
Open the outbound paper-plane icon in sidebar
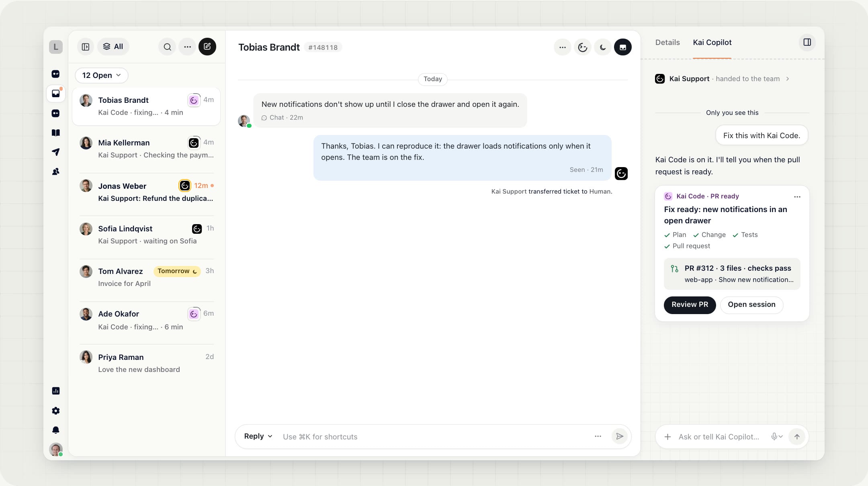[x=56, y=152]
